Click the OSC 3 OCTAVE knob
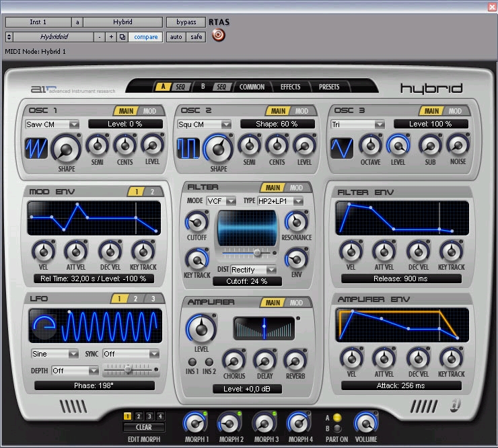498x448 pixels. pyautogui.click(x=370, y=145)
